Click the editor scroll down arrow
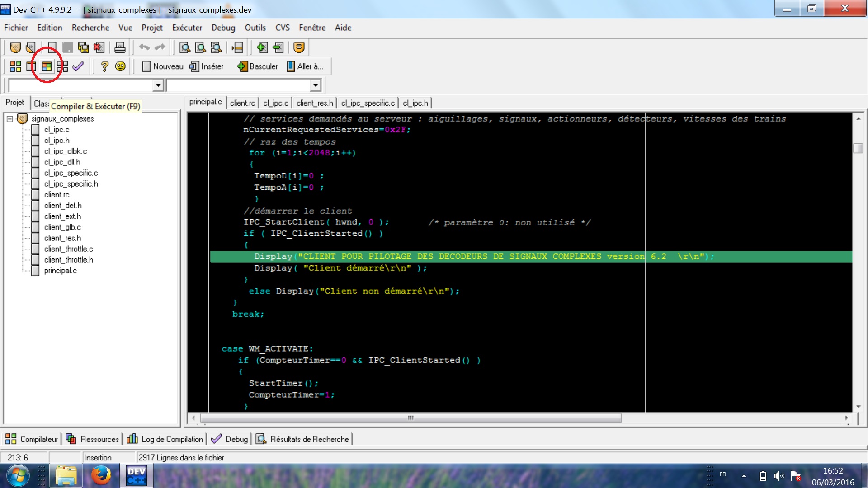 click(x=858, y=407)
